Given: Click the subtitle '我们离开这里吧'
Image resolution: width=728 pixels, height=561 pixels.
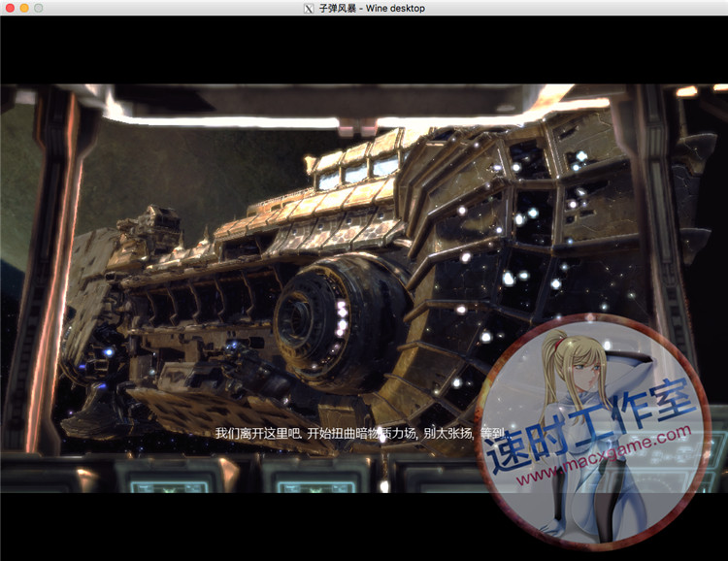Looking at the screenshot, I should (x=258, y=433).
